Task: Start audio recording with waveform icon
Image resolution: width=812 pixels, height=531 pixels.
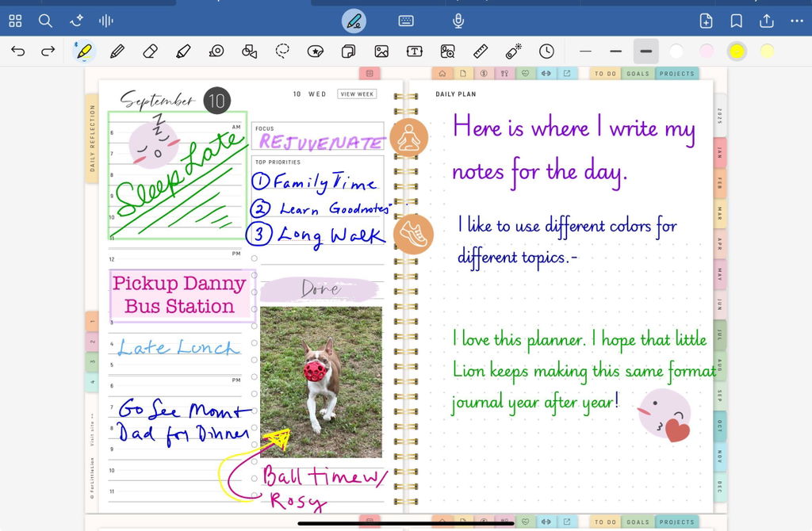Action: point(106,21)
